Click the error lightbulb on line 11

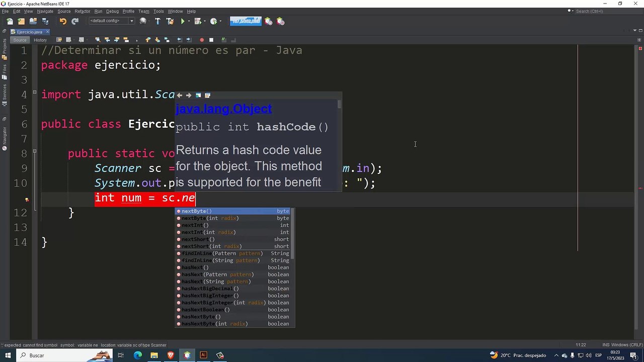pyautogui.click(x=27, y=200)
